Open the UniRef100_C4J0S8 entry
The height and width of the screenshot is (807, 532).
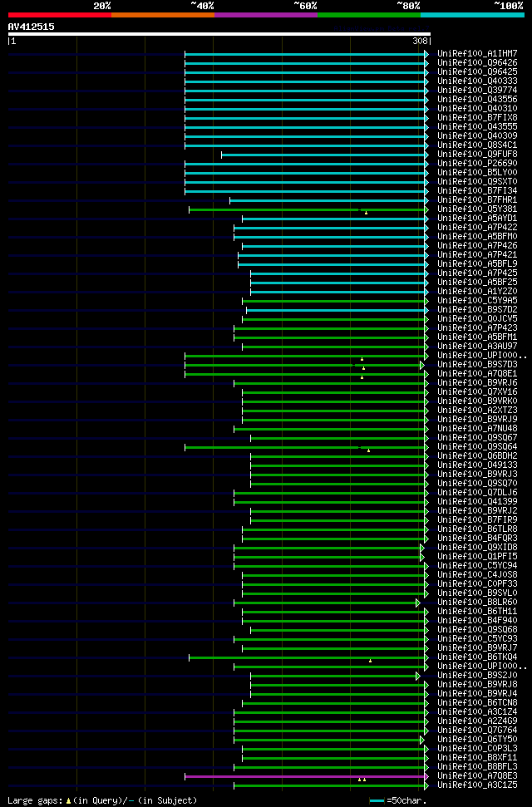click(477, 575)
